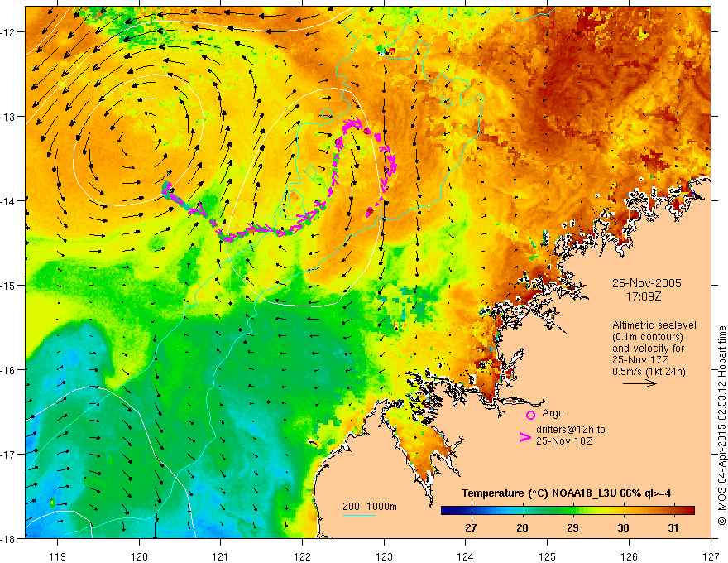Click longitude label 124 on bottom axis
Viewport: 728px width, 563px height.
point(466,556)
